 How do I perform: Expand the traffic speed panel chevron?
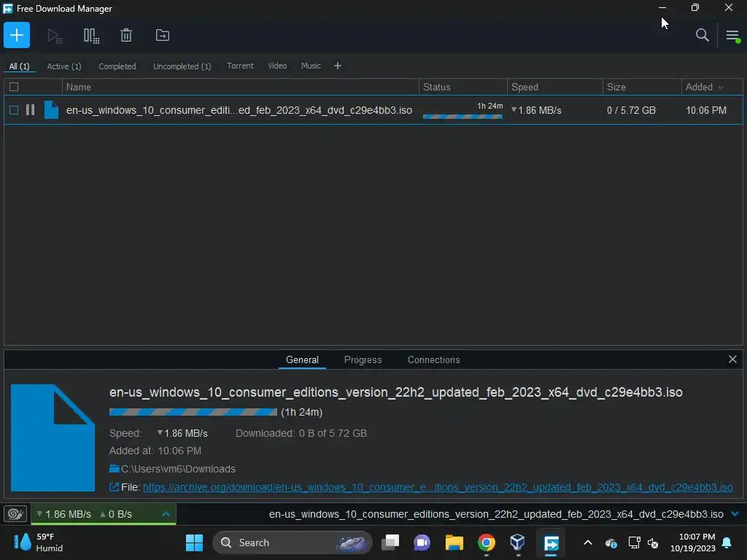(166, 514)
